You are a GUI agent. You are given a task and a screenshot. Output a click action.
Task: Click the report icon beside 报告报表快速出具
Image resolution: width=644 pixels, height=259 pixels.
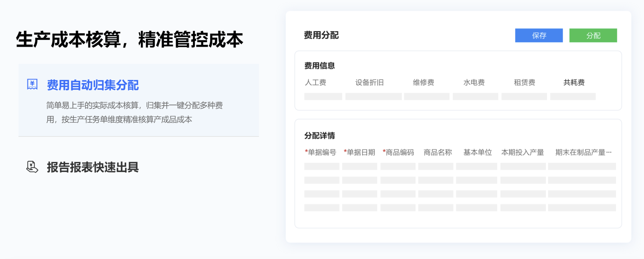(32, 167)
